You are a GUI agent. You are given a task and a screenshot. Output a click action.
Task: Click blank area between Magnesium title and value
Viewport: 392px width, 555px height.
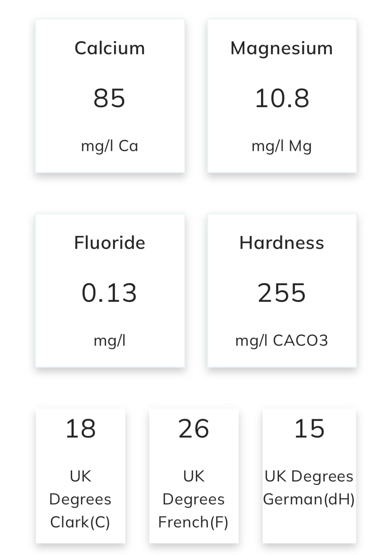281,72
